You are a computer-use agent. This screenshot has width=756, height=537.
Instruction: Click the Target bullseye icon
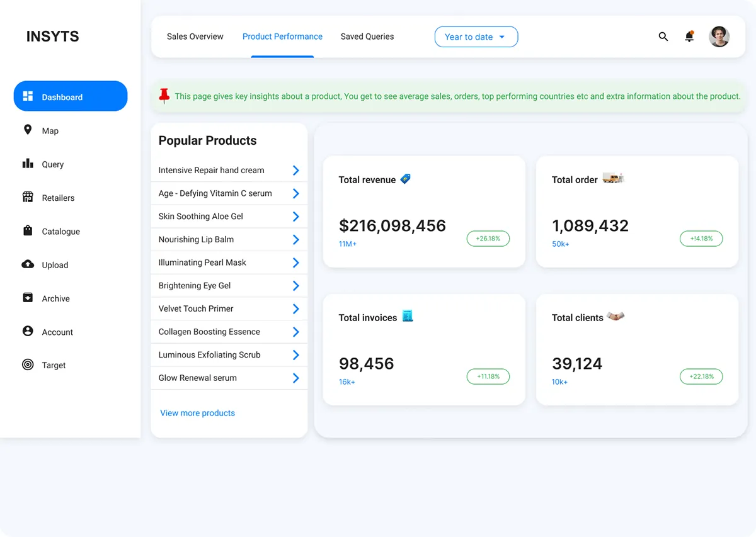pyautogui.click(x=28, y=365)
